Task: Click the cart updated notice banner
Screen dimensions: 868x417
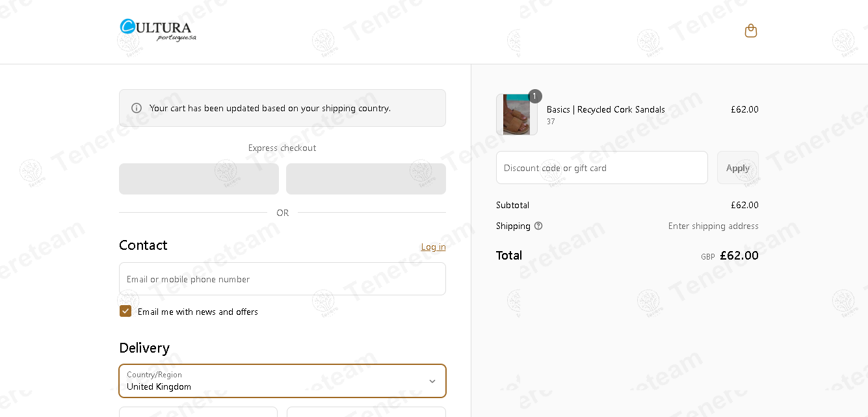Action: (282, 108)
